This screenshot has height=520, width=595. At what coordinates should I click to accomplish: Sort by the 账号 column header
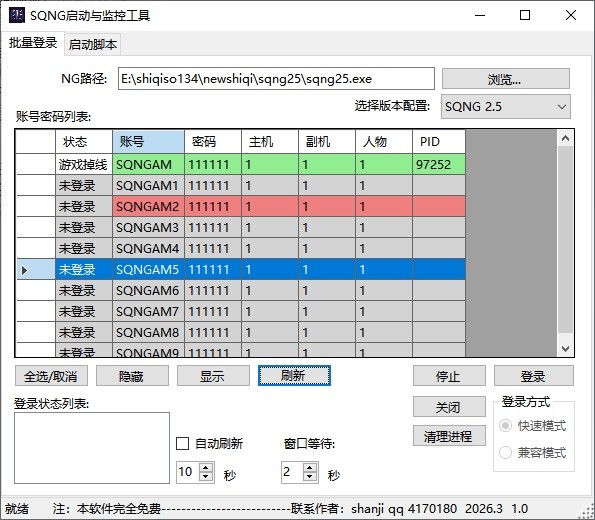point(148,142)
